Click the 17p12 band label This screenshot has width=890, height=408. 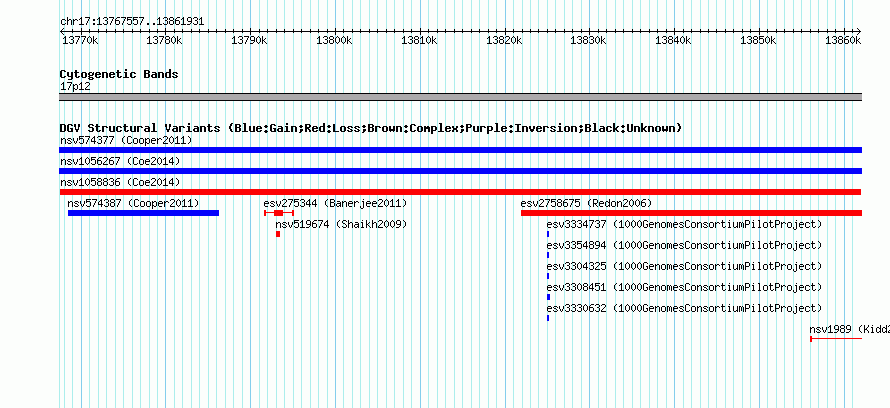point(75,87)
